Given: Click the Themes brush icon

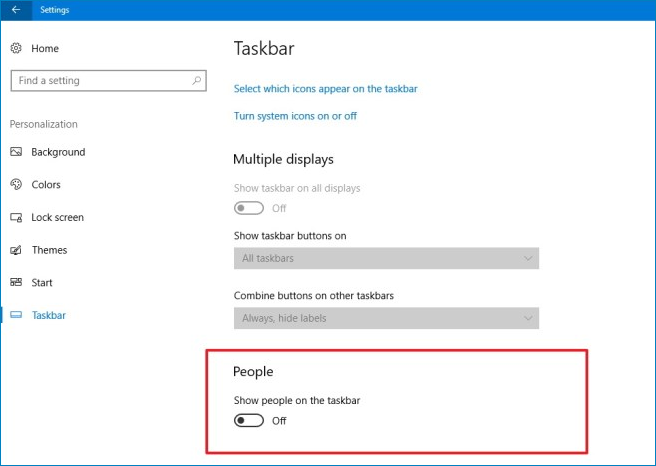Looking at the screenshot, I should 16,250.
